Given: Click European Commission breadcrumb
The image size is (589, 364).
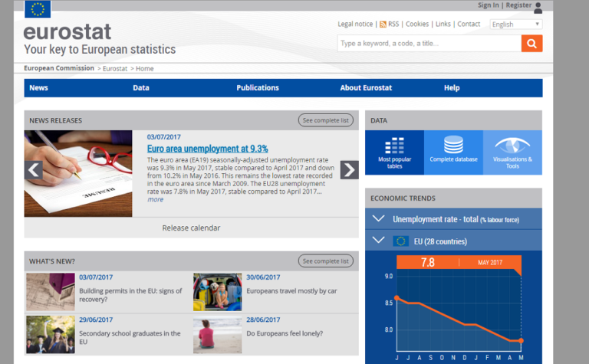Looking at the screenshot, I should coord(59,68).
